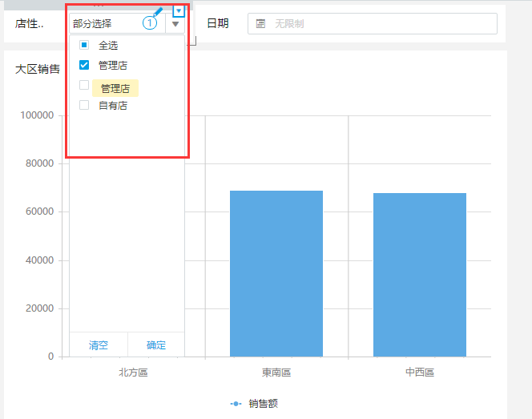
Task: Click the 日期 无限制 date field
Action: [x=373, y=24]
